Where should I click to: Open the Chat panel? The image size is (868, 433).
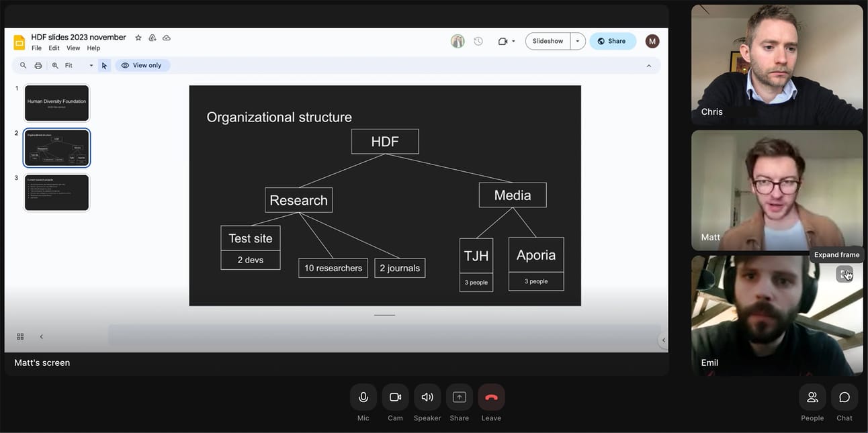click(844, 397)
